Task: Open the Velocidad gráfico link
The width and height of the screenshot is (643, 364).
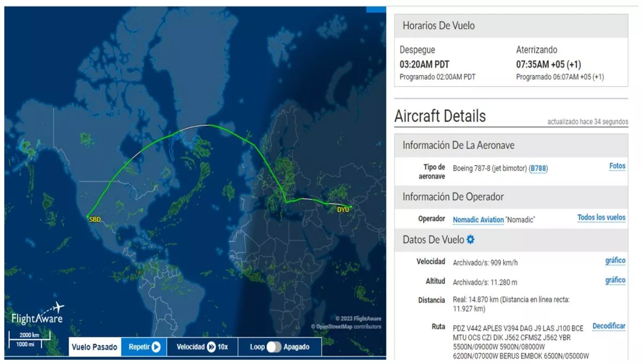Action: (x=615, y=261)
